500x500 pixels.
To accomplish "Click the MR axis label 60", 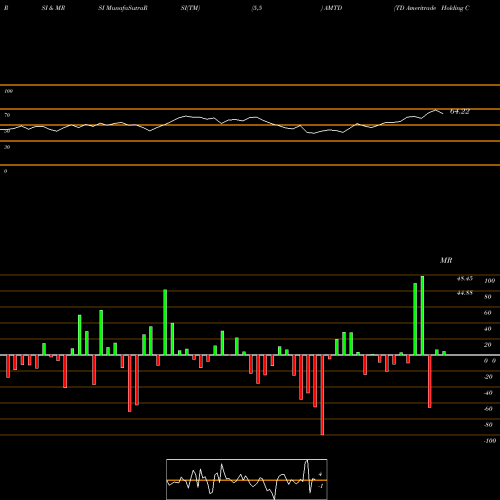I will tap(488, 313).
